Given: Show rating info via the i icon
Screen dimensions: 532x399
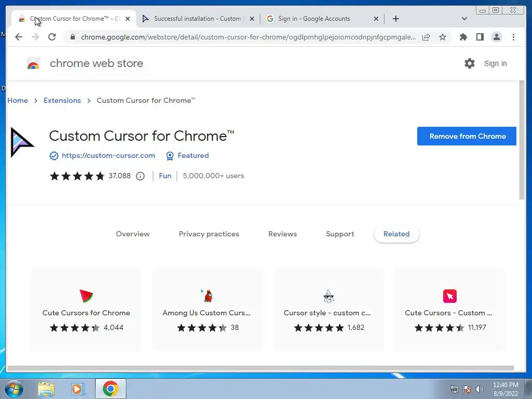Looking at the screenshot, I should 140,176.
